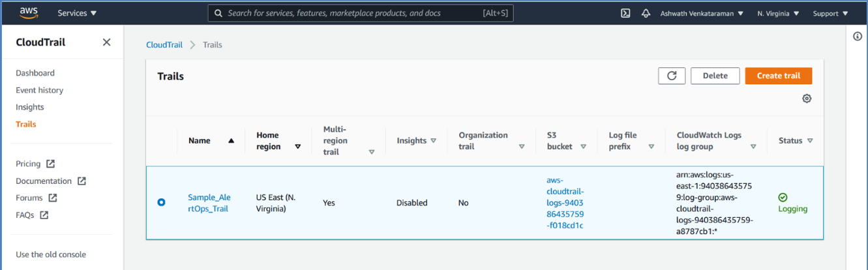Refresh the Trails list

(x=671, y=76)
